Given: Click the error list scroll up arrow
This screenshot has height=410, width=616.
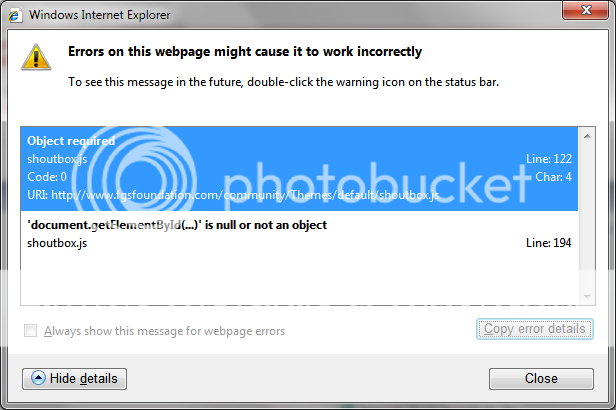Looking at the screenshot, I should coord(587,136).
